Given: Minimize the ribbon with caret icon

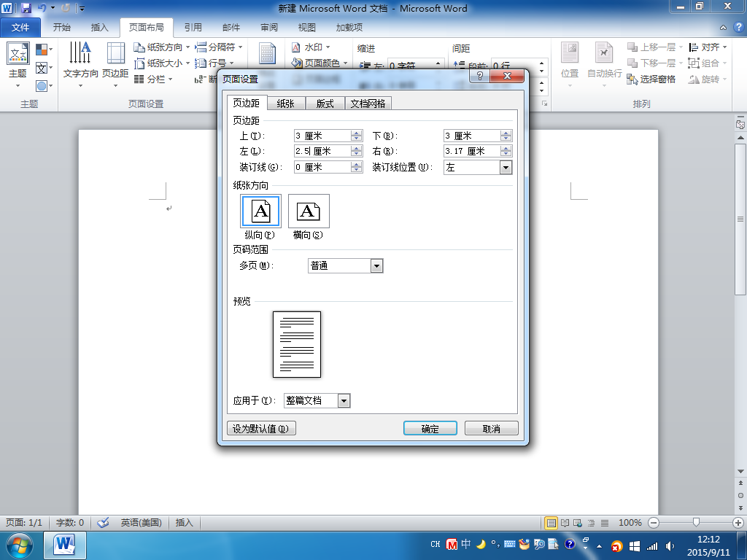Looking at the screenshot, I should coord(723,28).
